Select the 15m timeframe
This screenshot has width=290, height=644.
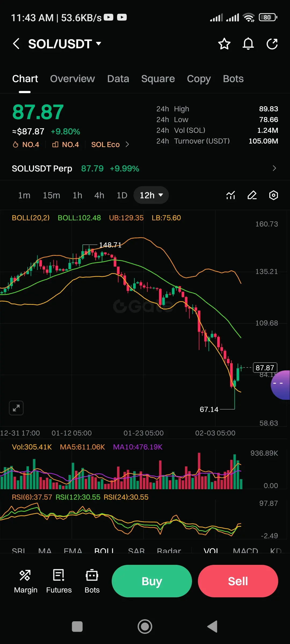coord(51,195)
